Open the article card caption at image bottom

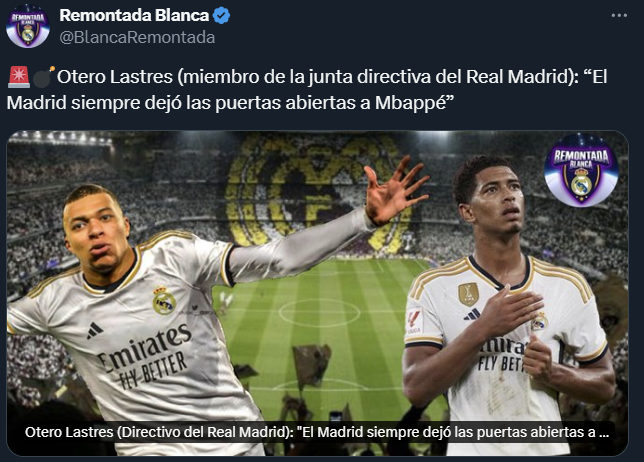(317, 432)
